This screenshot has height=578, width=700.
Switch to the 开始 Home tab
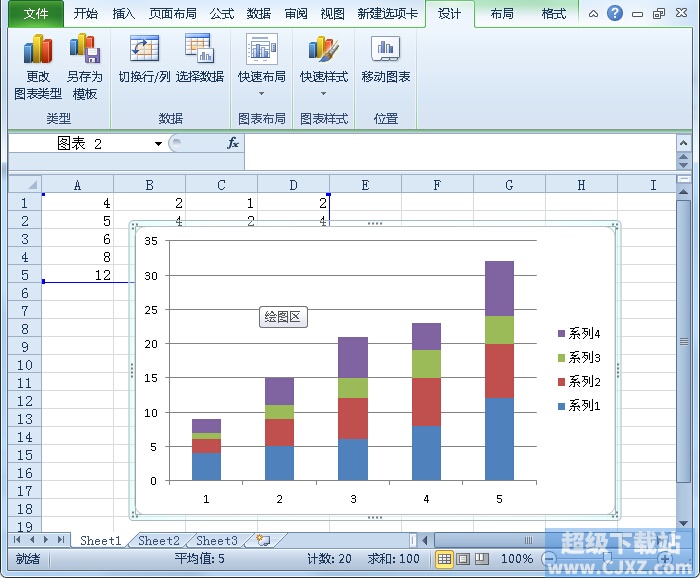coord(86,14)
